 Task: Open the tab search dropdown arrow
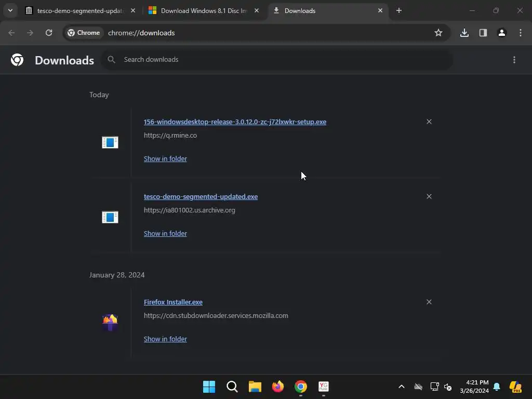(x=10, y=10)
